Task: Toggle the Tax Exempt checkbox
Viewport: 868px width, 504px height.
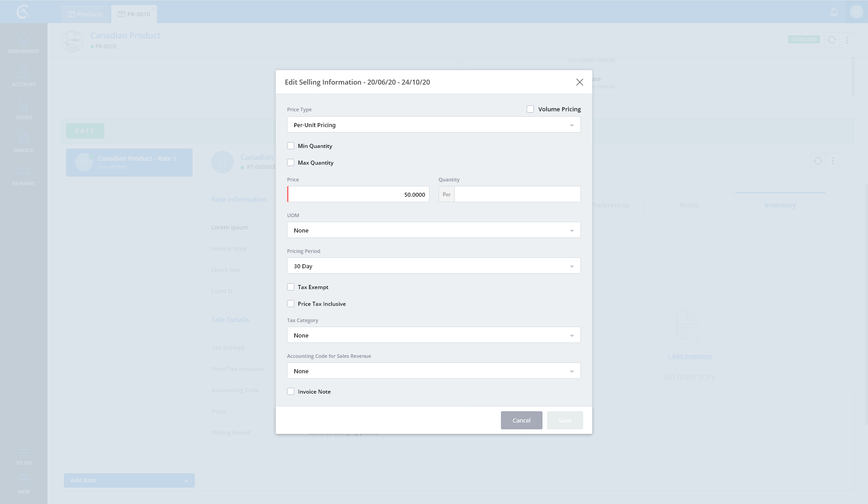Action: (291, 287)
